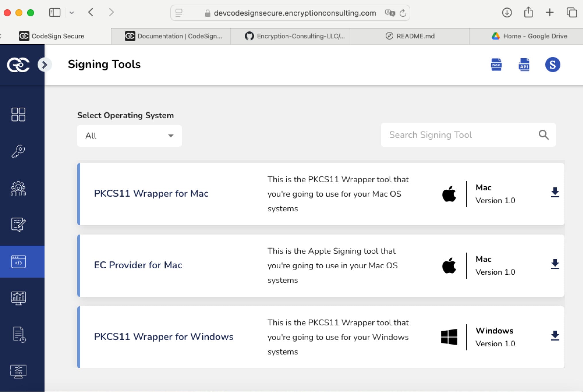Switch to Home - Google Drive tab
The image size is (583, 392).
(x=529, y=36)
